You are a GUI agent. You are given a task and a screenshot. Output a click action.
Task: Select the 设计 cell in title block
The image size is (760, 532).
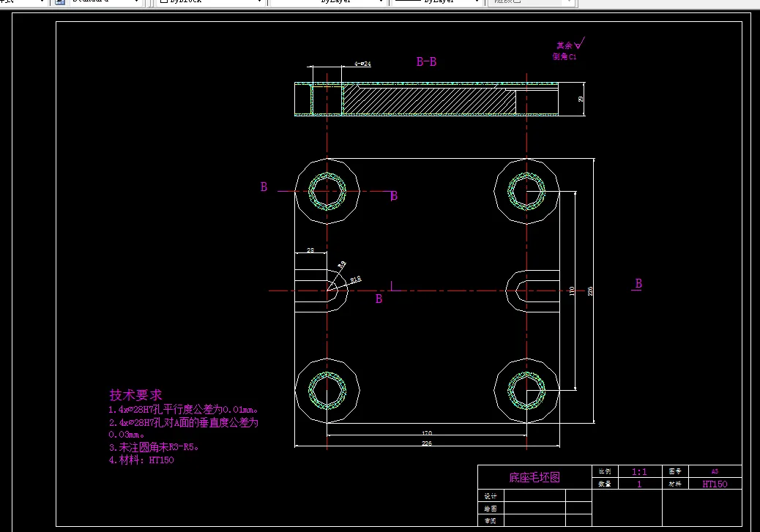(x=491, y=496)
